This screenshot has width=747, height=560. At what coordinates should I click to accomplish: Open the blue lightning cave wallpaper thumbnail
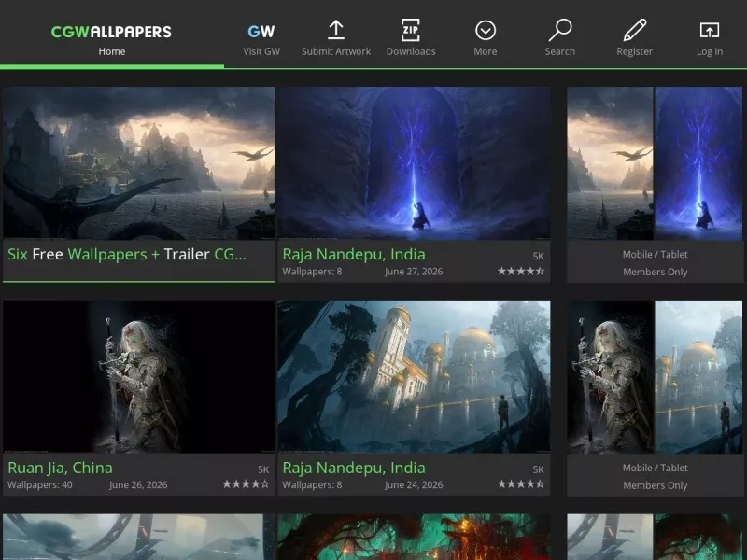[414, 162]
